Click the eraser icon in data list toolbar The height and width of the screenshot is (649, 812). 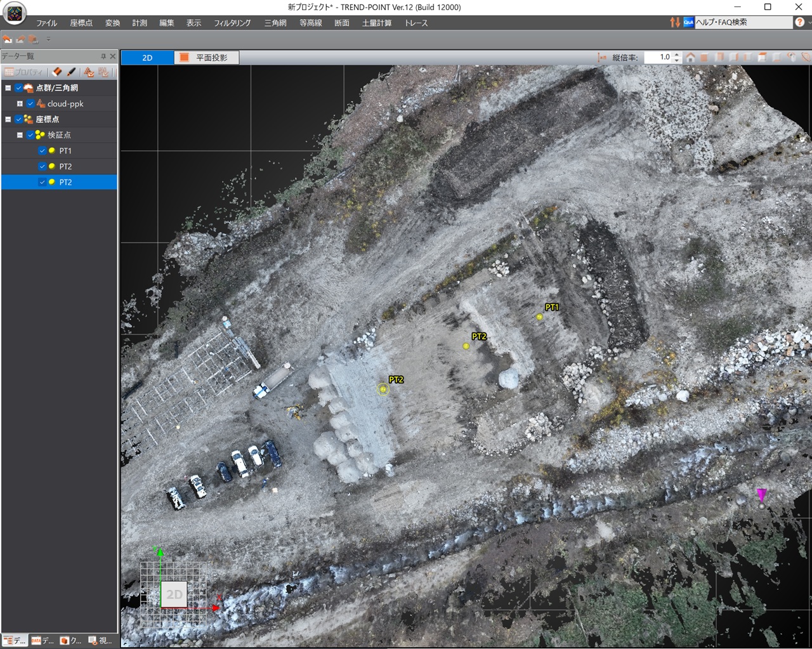click(x=57, y=72)
